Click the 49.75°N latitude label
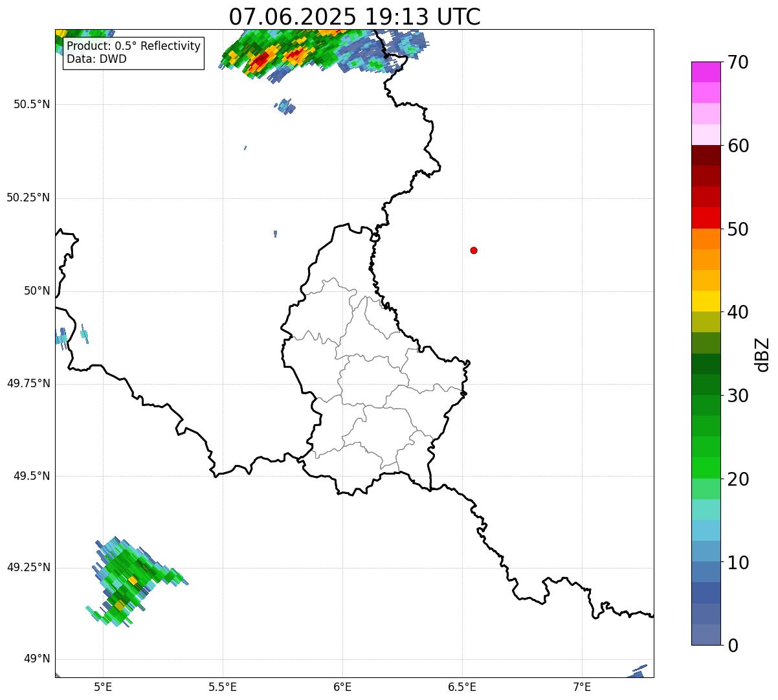The height and width of the screenshot is (700, 778). point(28,383)
